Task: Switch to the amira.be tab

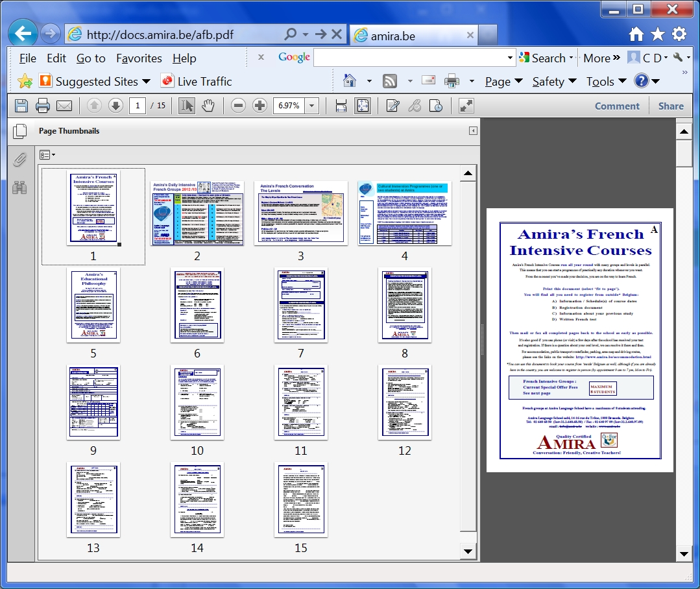Action: point(413,35)
